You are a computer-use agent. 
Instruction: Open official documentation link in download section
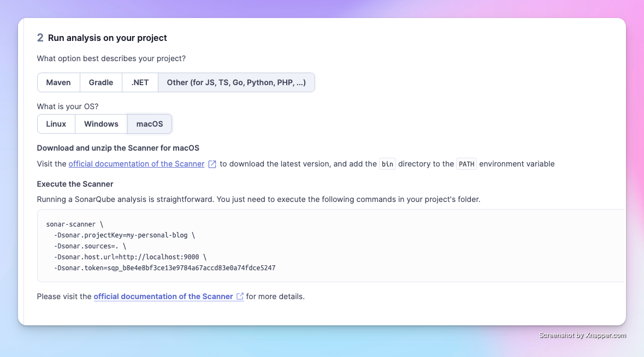coord(137,164)
